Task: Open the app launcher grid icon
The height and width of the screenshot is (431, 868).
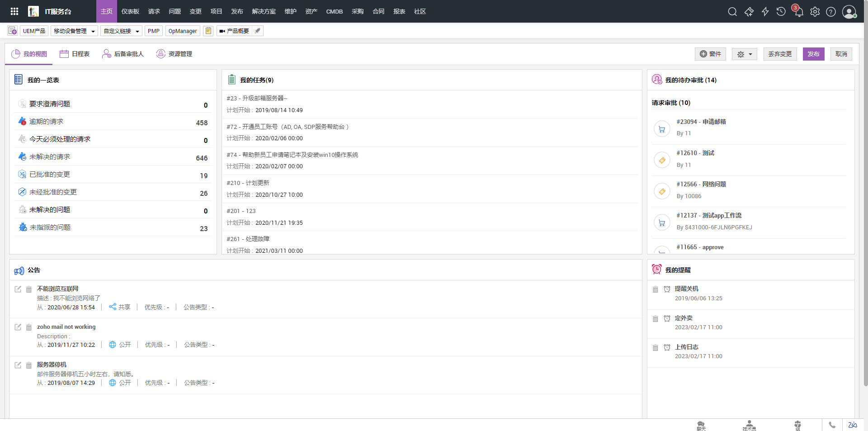Action: click(14, 11)
